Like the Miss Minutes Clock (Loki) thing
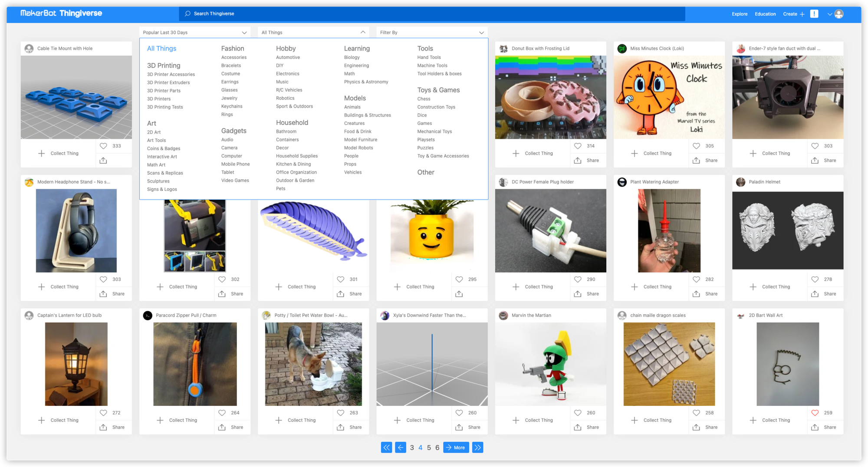This screenshot has height=467, width=868. 696,146
